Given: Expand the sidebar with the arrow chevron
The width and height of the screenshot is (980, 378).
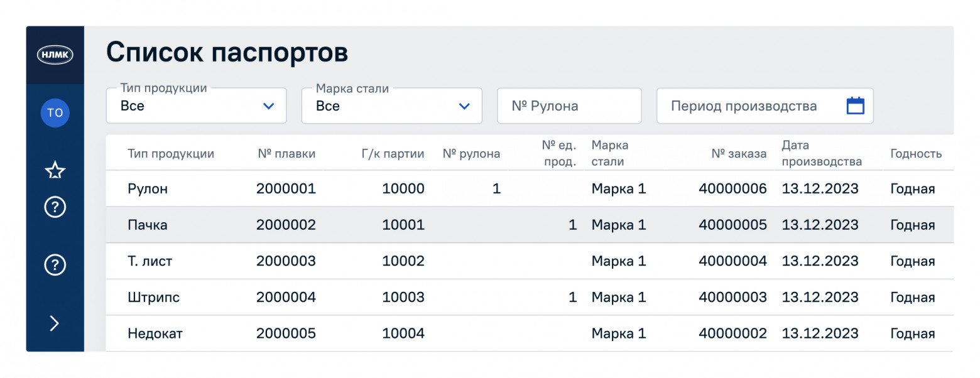Looking at the screenshot, I should pos(55,323).
